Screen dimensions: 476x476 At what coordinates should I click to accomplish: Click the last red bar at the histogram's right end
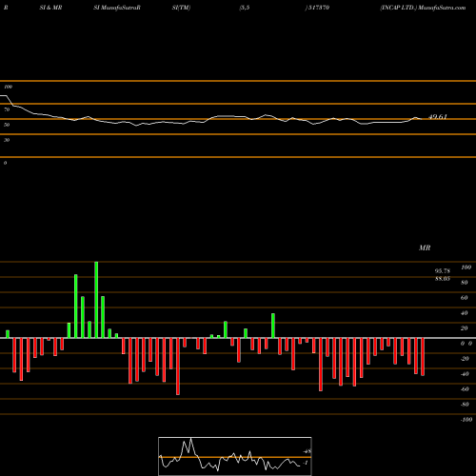click(x=423, y=357)
